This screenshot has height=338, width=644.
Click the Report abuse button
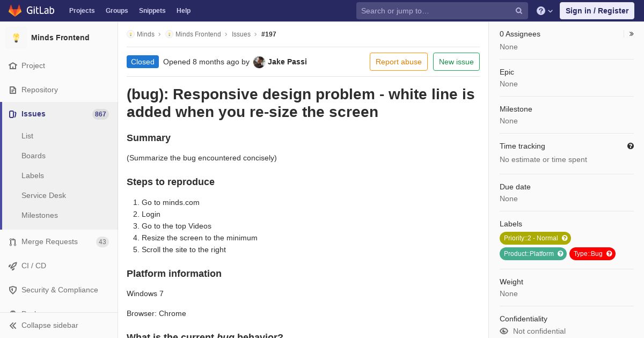[x=399, y=62]
